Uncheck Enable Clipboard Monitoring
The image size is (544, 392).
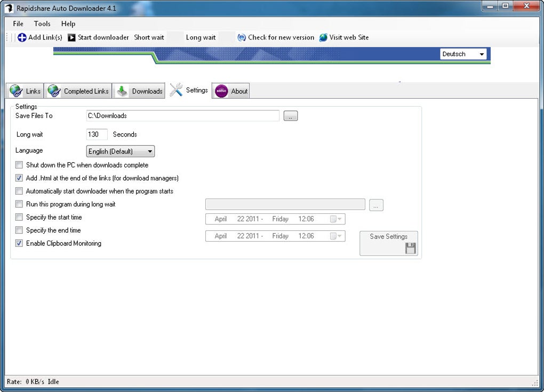point(19,243)
